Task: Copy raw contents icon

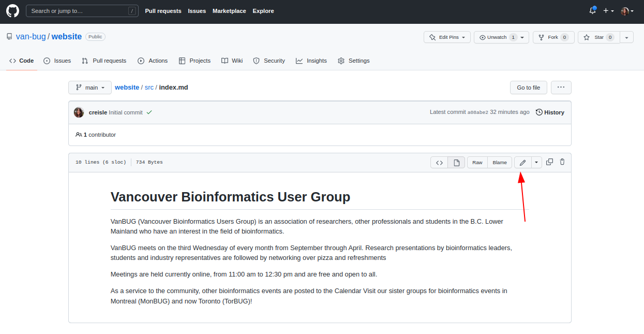Action: (549, 162)
